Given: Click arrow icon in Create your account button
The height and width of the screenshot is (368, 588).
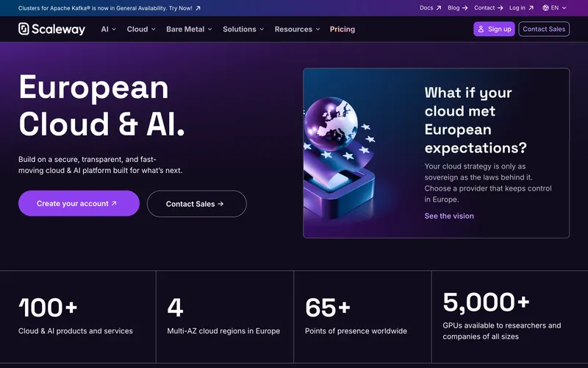Looking at the screenshot, I should tap(114, 203).
